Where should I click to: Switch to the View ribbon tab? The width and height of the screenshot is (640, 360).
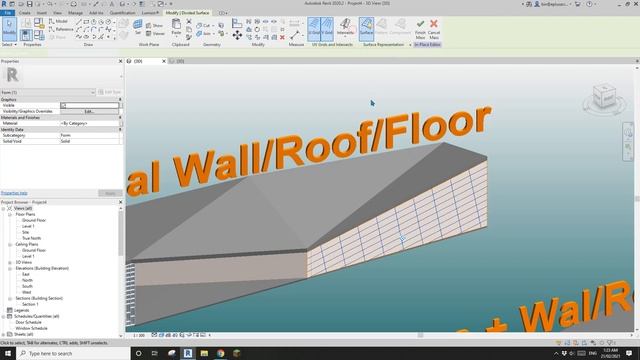pyautogui.click(x=58, y=13)
